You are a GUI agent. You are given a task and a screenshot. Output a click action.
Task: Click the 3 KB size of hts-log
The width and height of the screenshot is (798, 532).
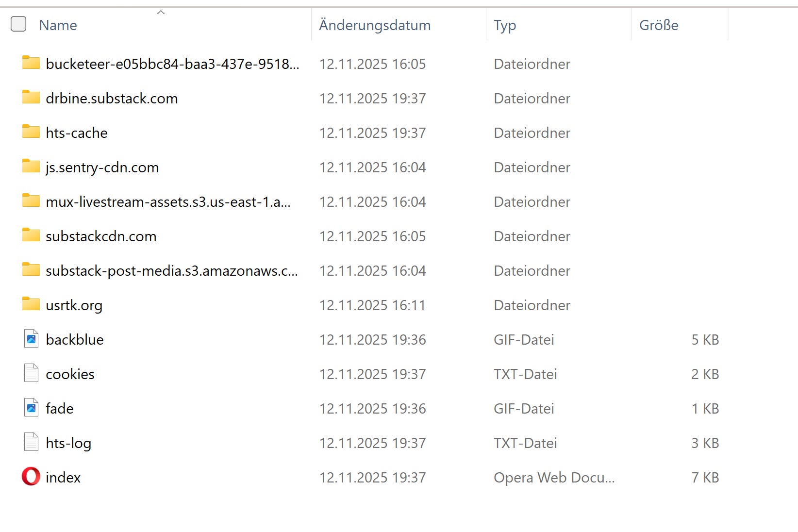coord(705,443)
